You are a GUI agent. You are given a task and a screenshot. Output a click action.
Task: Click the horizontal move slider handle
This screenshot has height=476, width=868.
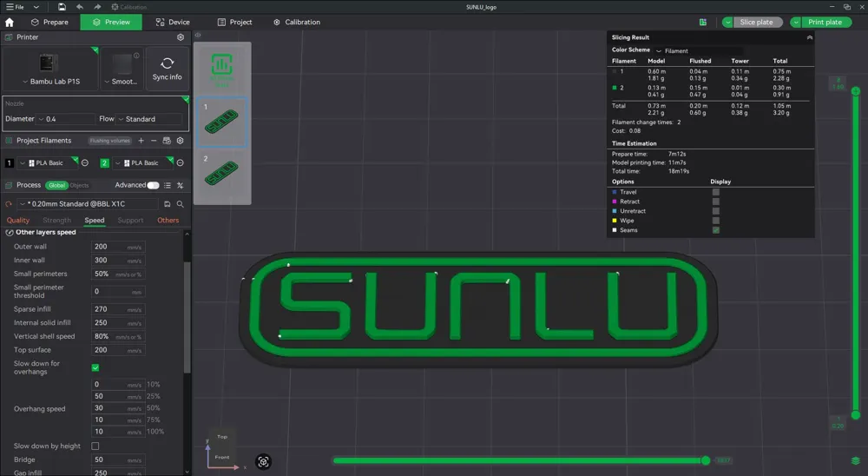click(705, 460)
